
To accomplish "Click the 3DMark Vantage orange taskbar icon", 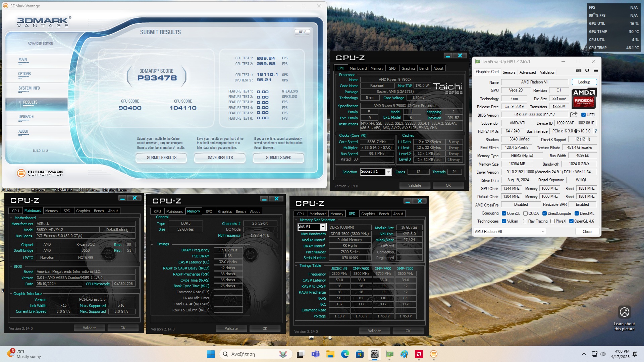I will coord(433,354).
